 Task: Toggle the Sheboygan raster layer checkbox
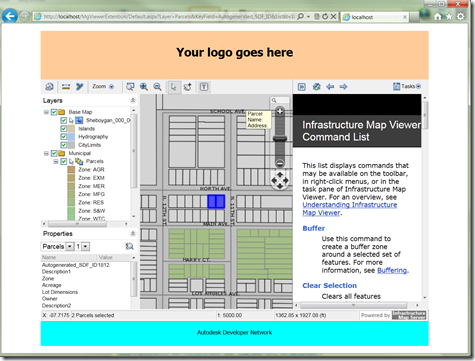[x=63, y=120]
